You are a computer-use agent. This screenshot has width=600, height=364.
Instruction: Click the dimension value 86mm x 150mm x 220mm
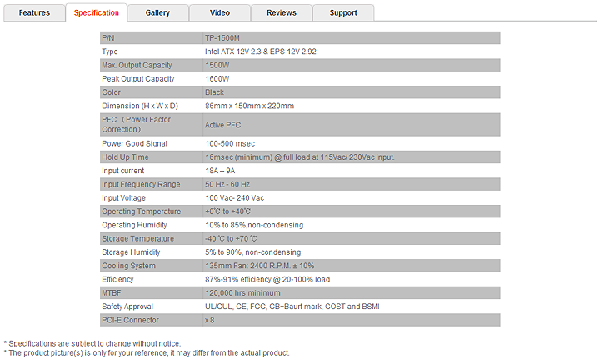[x=249, y=106]
